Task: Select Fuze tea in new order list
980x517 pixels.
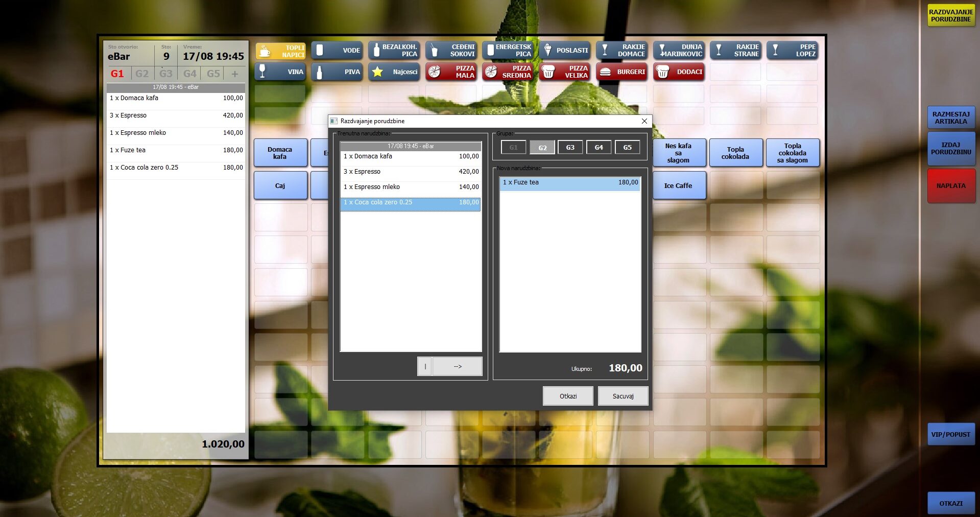Action: coord(570,182)
